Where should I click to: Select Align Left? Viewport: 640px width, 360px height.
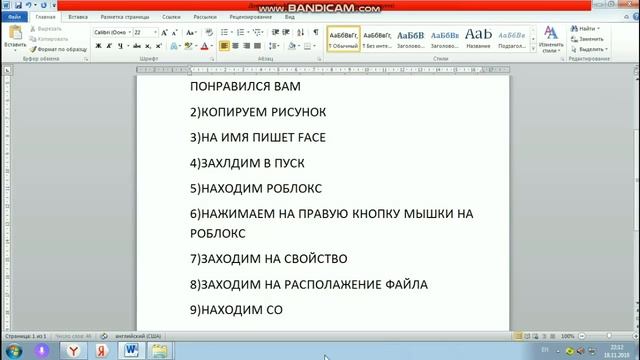click(224, 46)
